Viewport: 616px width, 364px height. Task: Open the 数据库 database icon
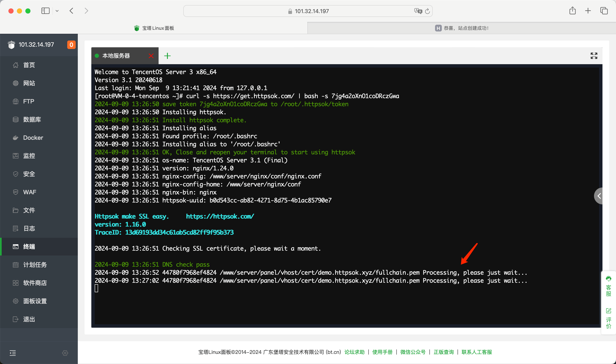pyautogui.click(x=15, y=120)
